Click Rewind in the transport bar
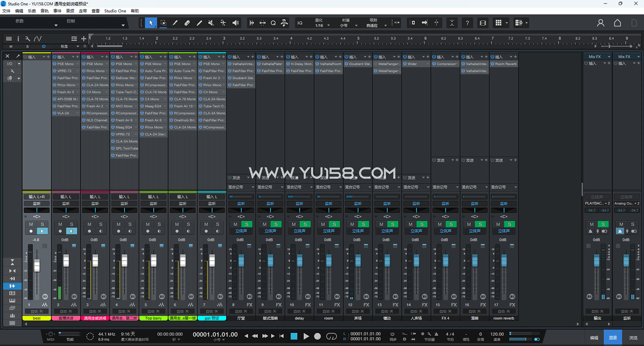The width and height of the screenshot is (644, 346). click(255, 336)
